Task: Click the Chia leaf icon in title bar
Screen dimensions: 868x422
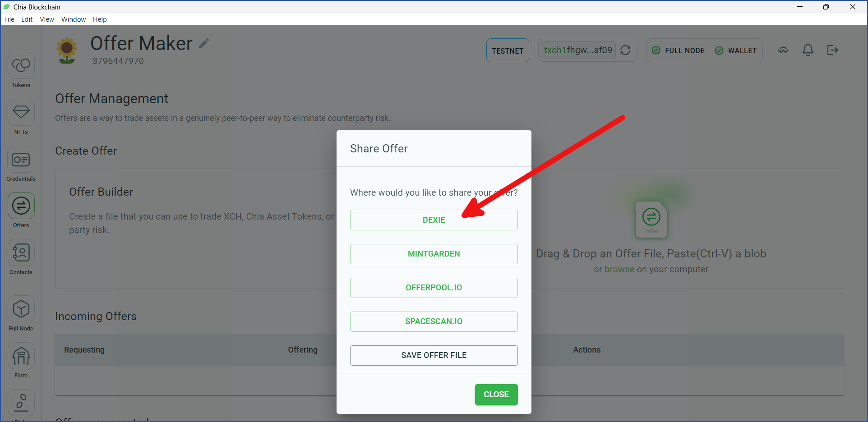Action: (7, 7)
